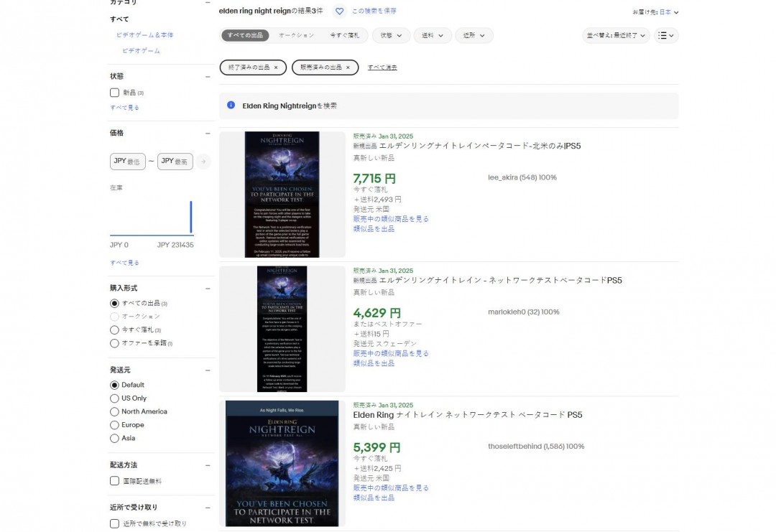
Task: Remove the 終了済みの出品 filter chip
Action: 276,67
